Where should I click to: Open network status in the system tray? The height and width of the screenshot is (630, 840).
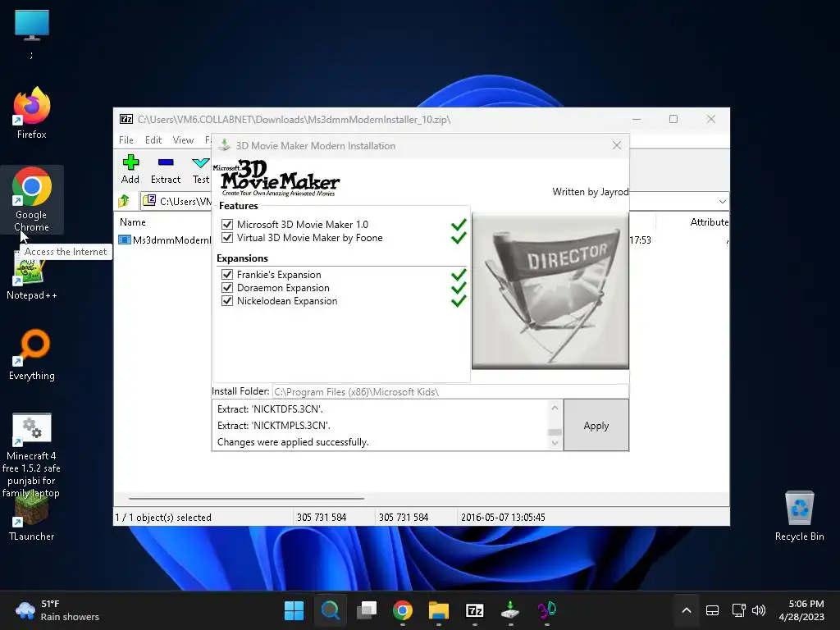pyautogui.click(x=739, y=610)
